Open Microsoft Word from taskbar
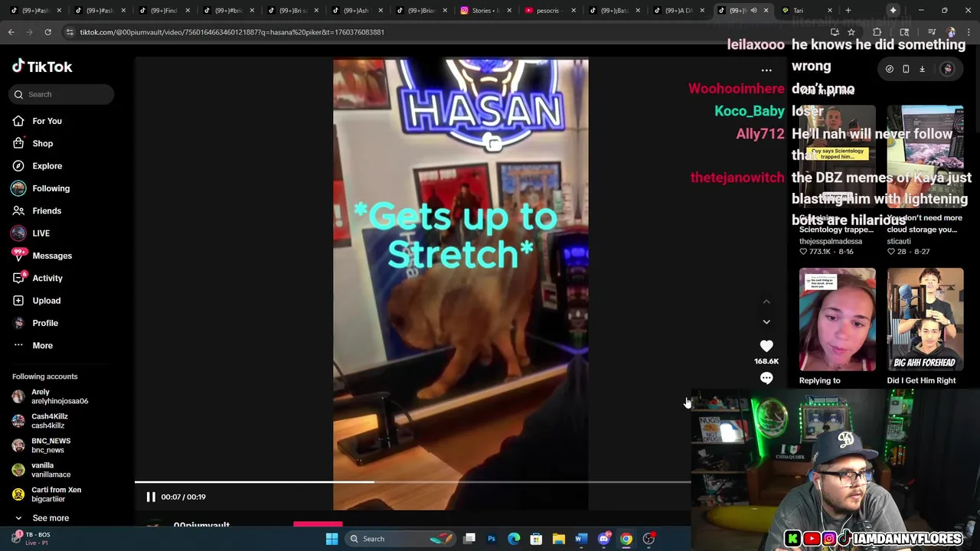The height and width of the screenshot is (551, 980). pyautogui.click(x=581, y=539)
